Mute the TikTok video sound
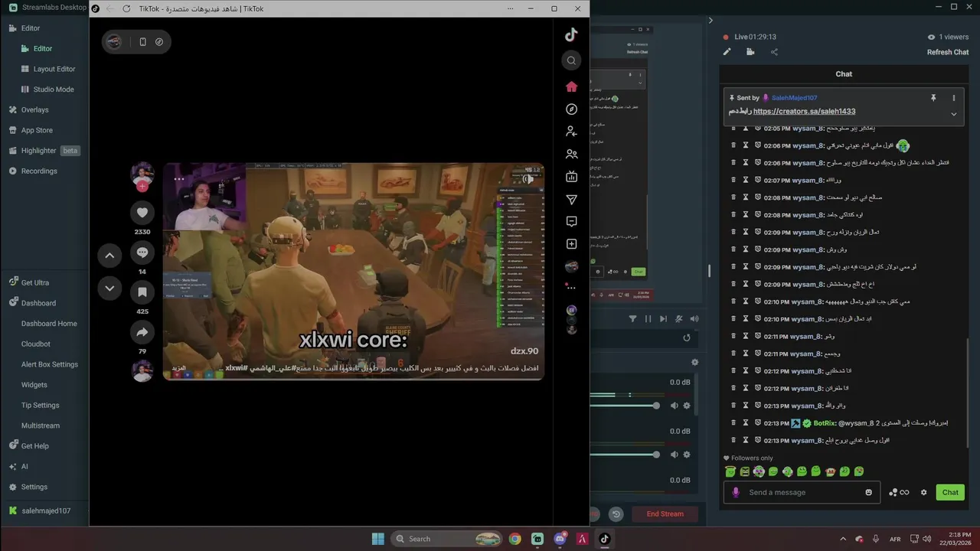Screen dimensions: 980x551 tap(528, 178)
